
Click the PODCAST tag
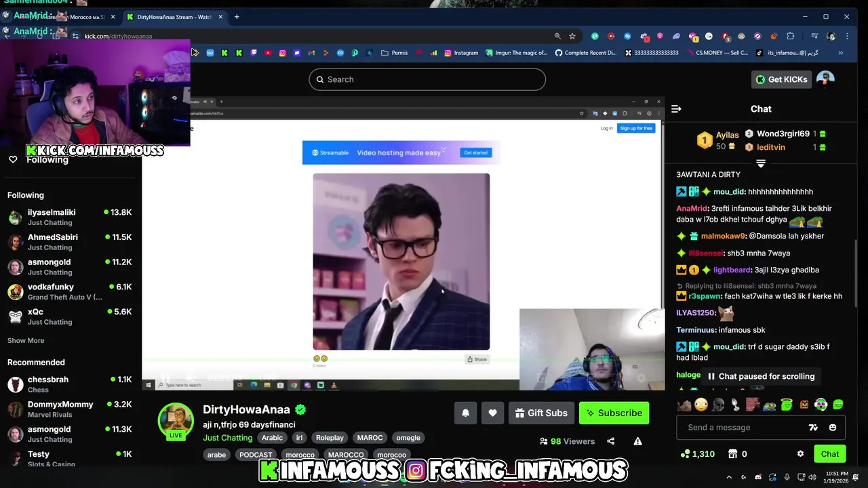click(256, 455)
